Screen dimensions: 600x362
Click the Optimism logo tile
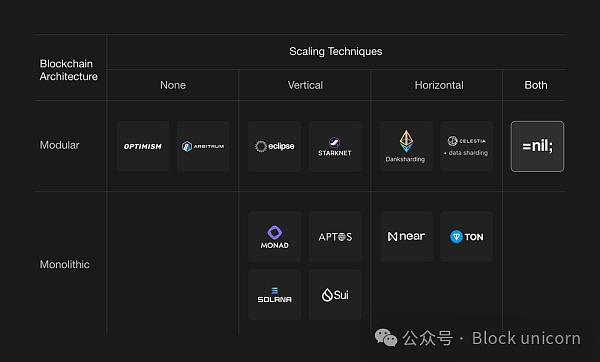tap(143, 146)
